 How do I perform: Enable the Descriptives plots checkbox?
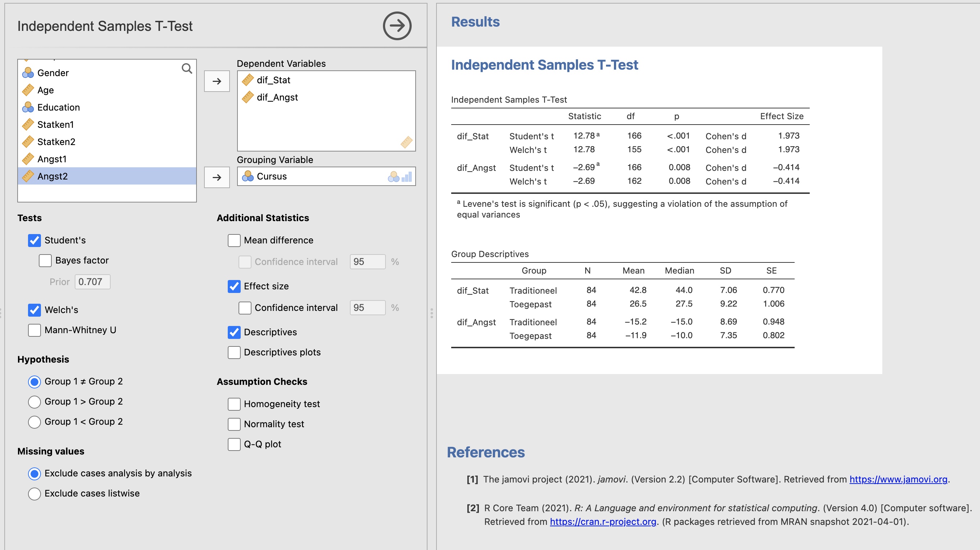234,352
